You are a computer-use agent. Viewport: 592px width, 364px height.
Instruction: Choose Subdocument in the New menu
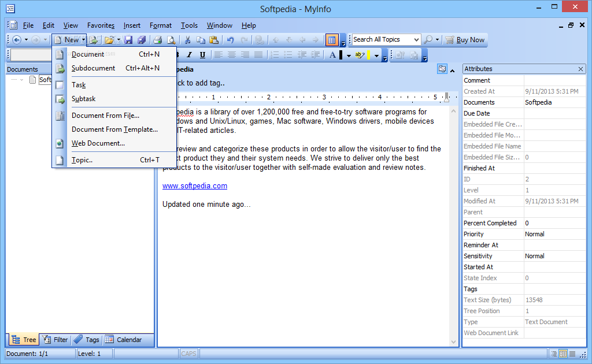pos(114,68)
